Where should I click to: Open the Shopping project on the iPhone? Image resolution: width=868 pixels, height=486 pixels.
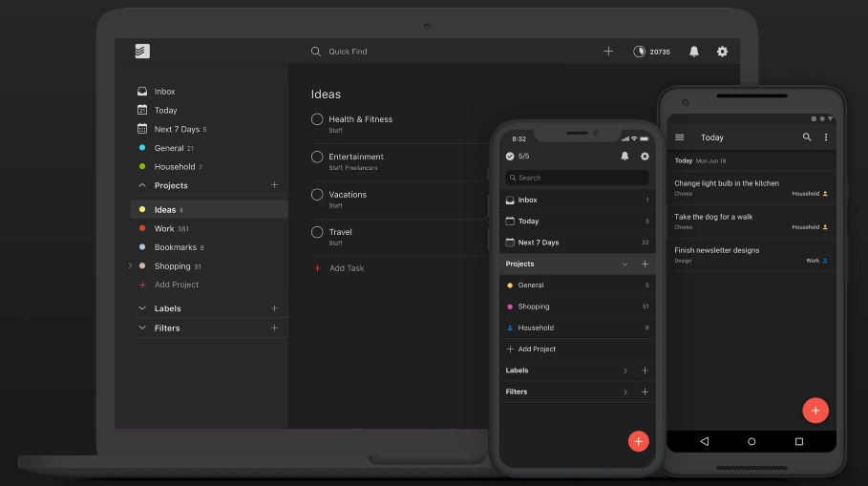point(578,306)
